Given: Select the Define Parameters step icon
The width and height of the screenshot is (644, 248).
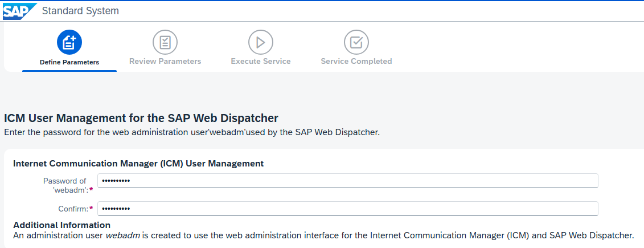Looking at the screenshot, I should pos(69,42).
